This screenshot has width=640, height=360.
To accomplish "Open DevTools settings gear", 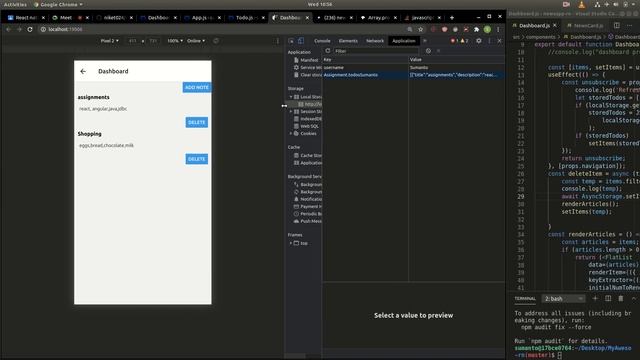I will [479, 41].
